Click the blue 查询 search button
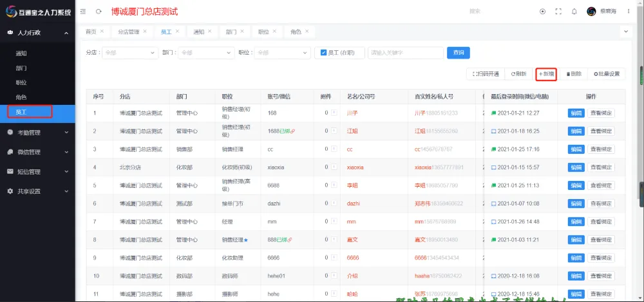 click(458, 53)
